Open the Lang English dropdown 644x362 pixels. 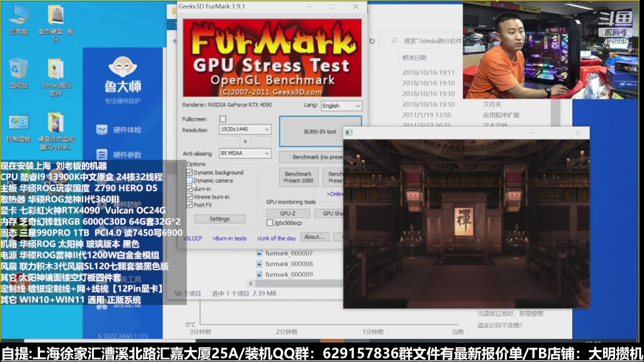tap(341, 106)
